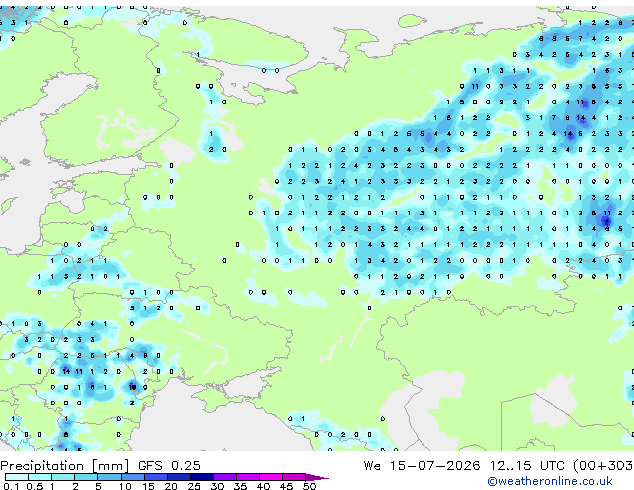
Task: Click the '12..15 UTC' time label
Action: [527, 466]
